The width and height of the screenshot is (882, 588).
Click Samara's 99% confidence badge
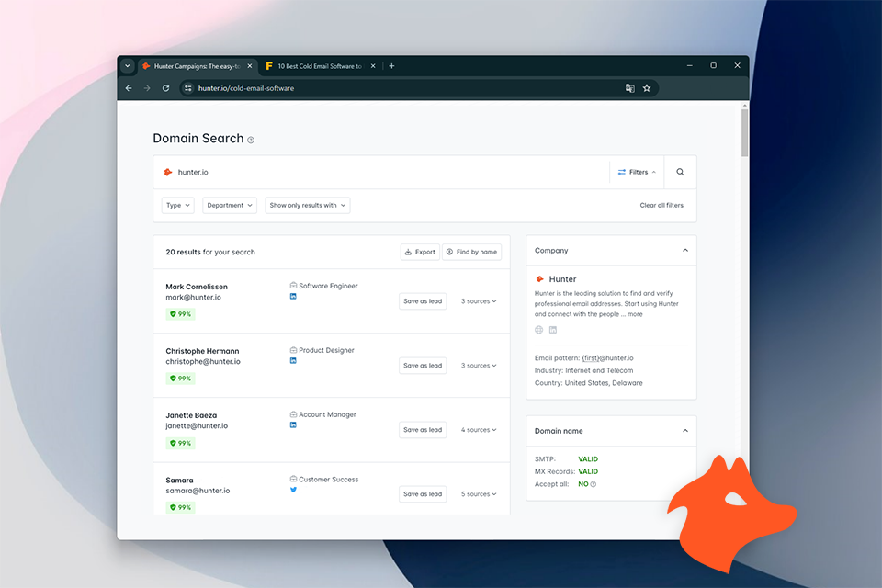coord(181,507)
